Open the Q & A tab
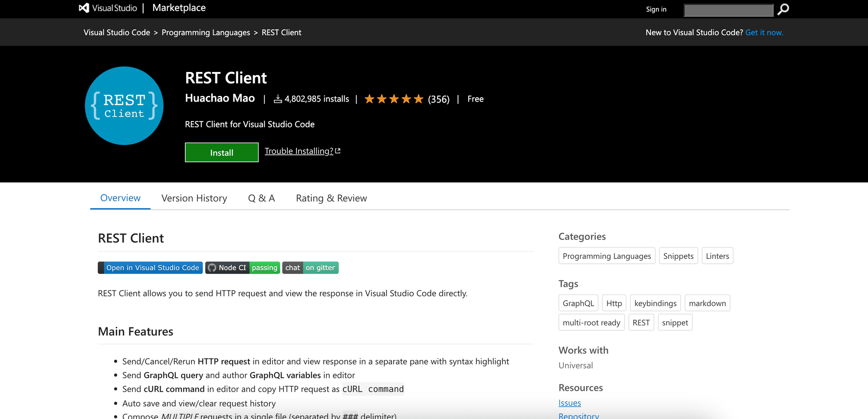Image resolution: width=868 pixels, height=419 pixels. tap(261, 198)
